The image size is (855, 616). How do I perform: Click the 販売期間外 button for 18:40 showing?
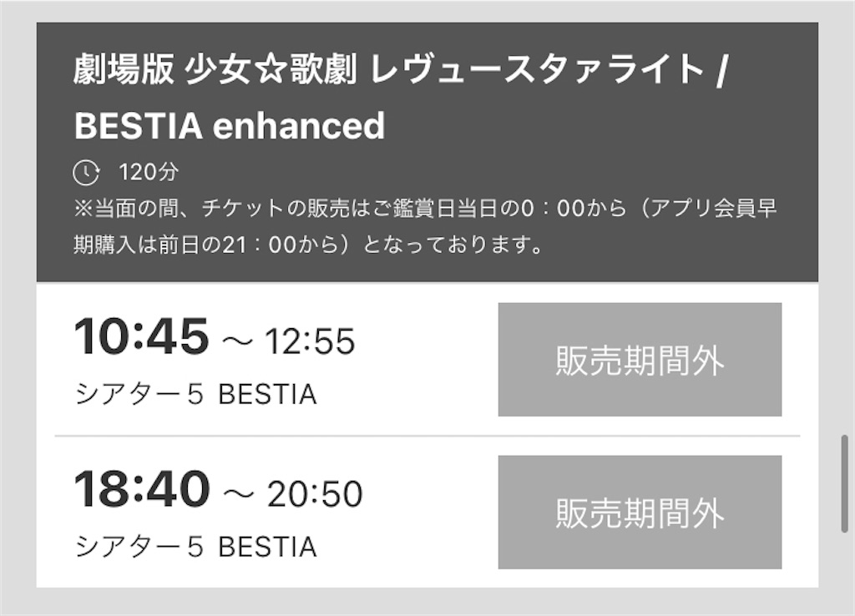[640, 512]
